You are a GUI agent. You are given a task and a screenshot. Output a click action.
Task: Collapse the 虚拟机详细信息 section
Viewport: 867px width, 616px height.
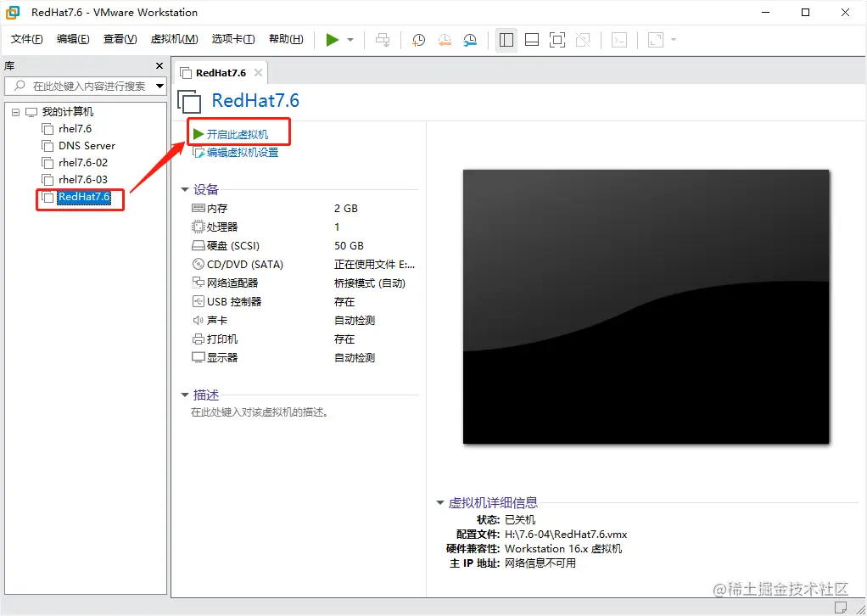tap(440, 502)
